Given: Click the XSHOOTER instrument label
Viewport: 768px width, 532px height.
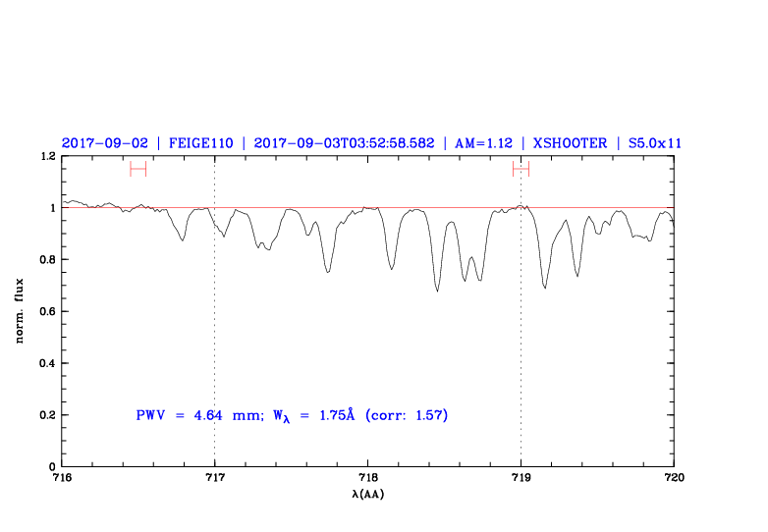Looking at the screenshot, I should (x=569, y=142).
